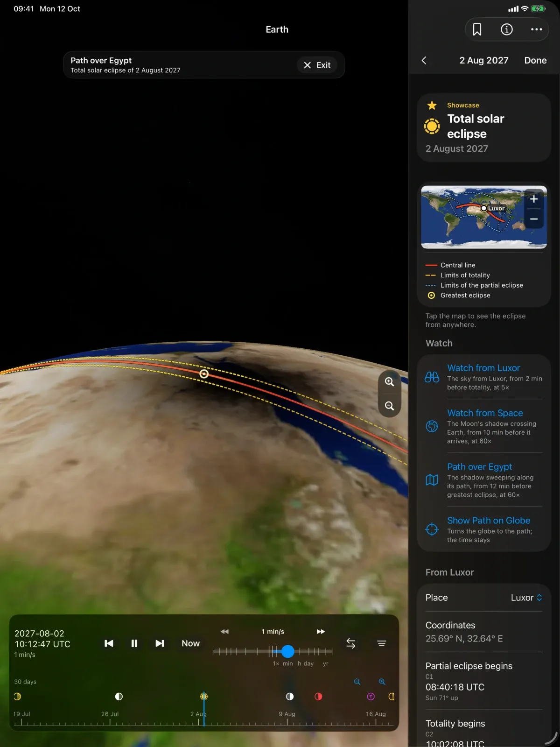This screenshot has width=560, height=747.
Task: Tap the Luxor label on the mini map
Action: [x=496, y=208]
